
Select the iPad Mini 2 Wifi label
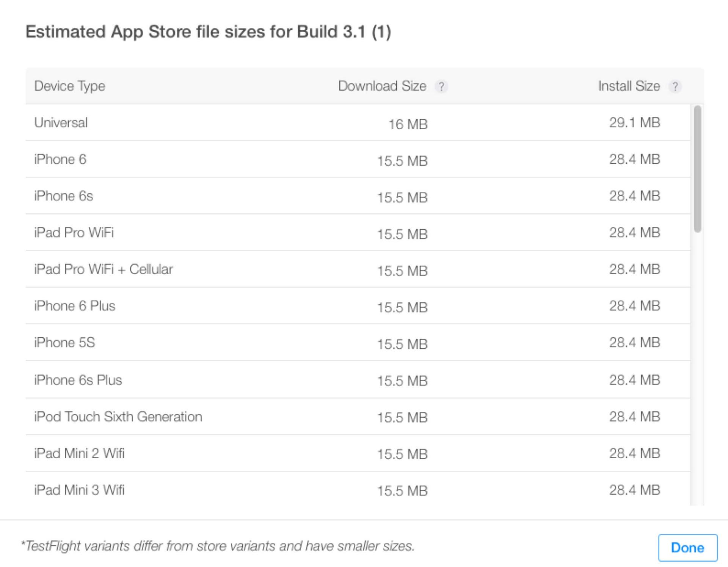pyautogui.click(x=79, y=453)
